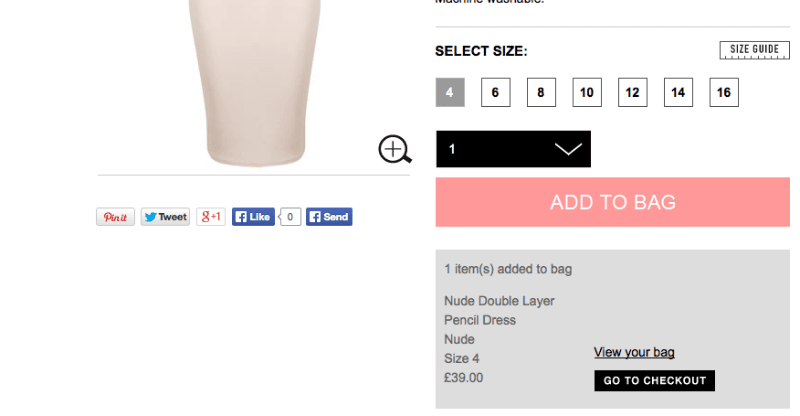800x416 pixels.
Task: Click Add to Bag
Action: coord(612,202)
